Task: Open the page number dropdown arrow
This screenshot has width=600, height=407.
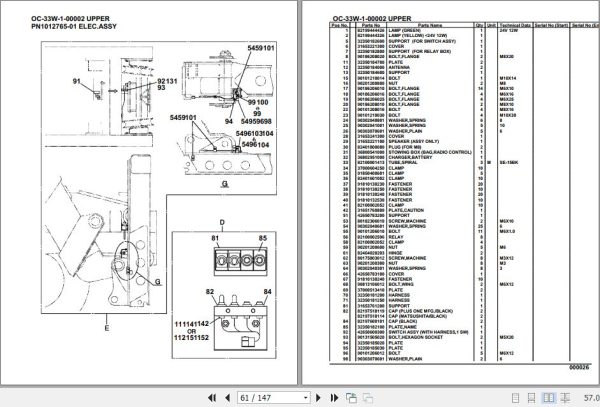Action: 305,398
